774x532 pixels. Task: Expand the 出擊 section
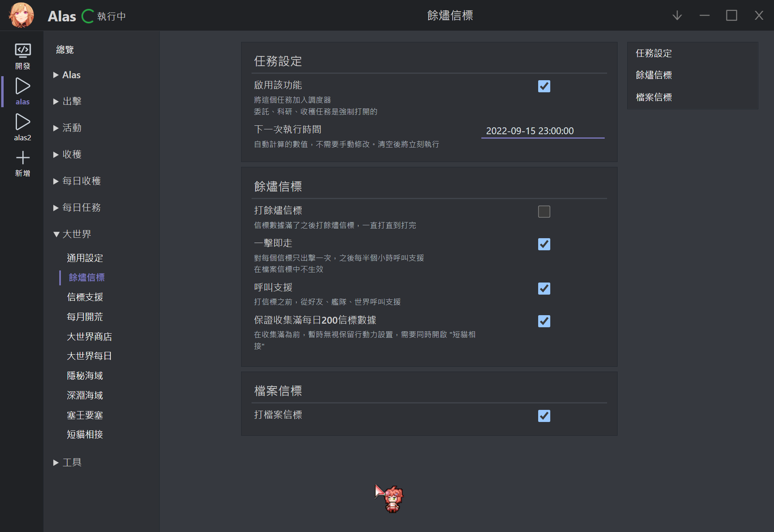pos(72,102)
